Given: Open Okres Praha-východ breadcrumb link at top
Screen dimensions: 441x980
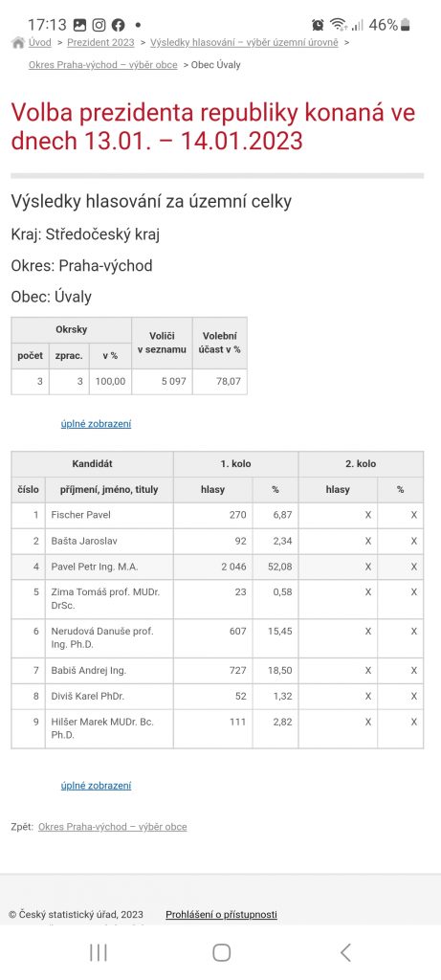Looking at the screenshot, I should tap(103, 65).
